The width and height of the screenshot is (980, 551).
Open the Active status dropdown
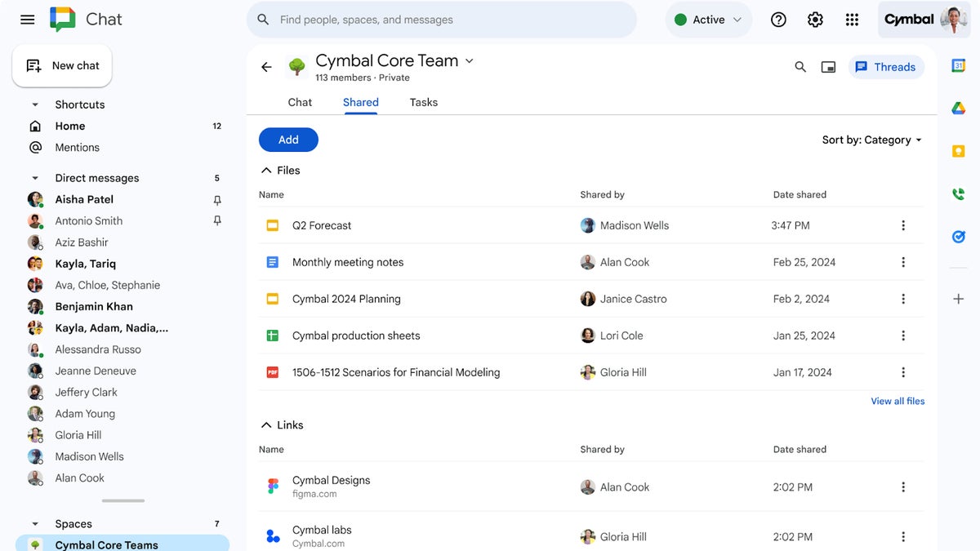708,20
